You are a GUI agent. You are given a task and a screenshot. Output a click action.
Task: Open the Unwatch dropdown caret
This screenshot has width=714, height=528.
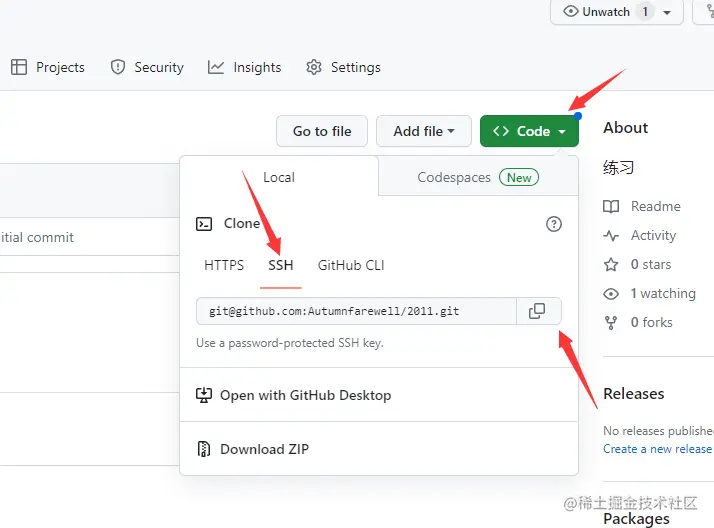[667, 12]
